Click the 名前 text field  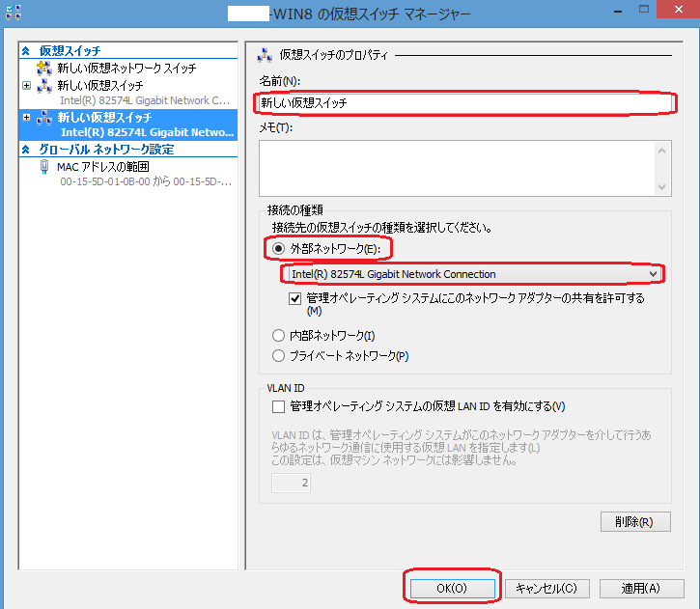(464, 103)
